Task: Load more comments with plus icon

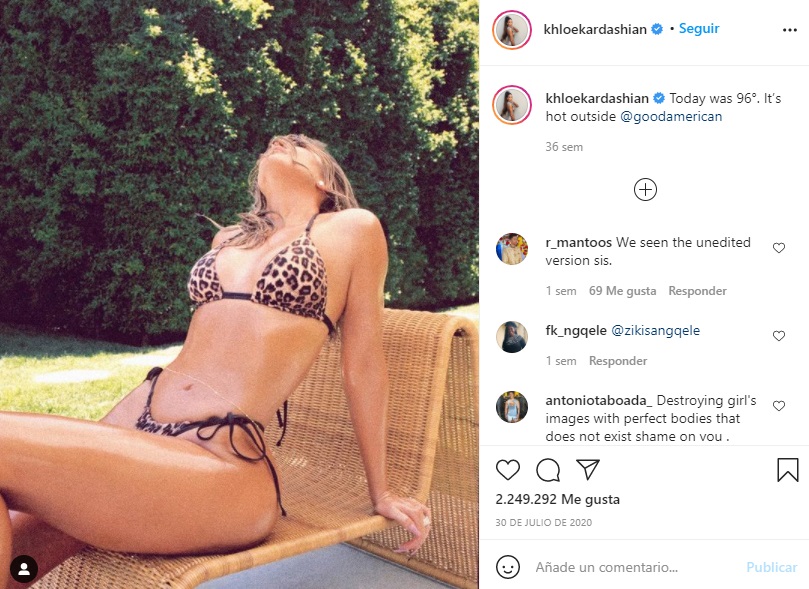Action: pos(645,189)
